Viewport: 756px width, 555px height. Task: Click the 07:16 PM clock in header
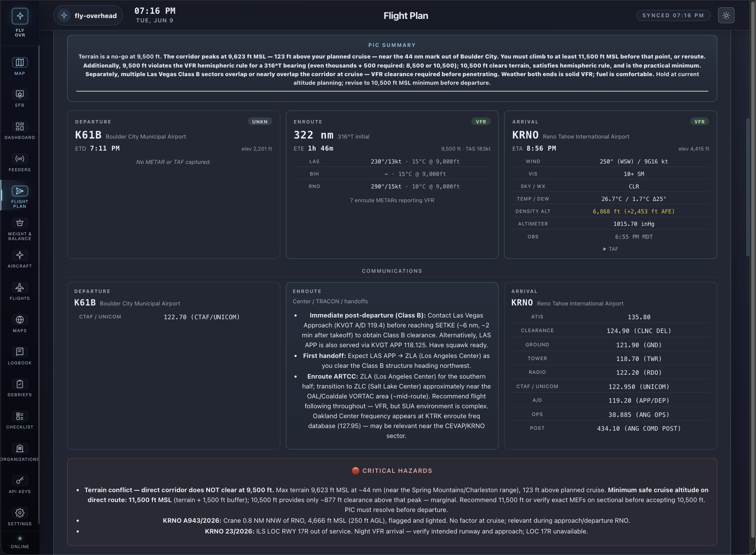155,11
